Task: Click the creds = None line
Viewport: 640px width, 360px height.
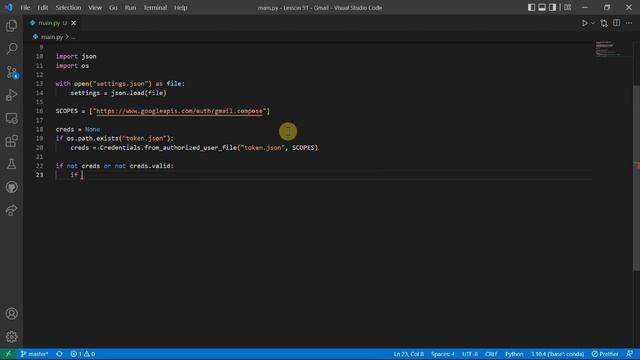Action: [x=78, y=129]
